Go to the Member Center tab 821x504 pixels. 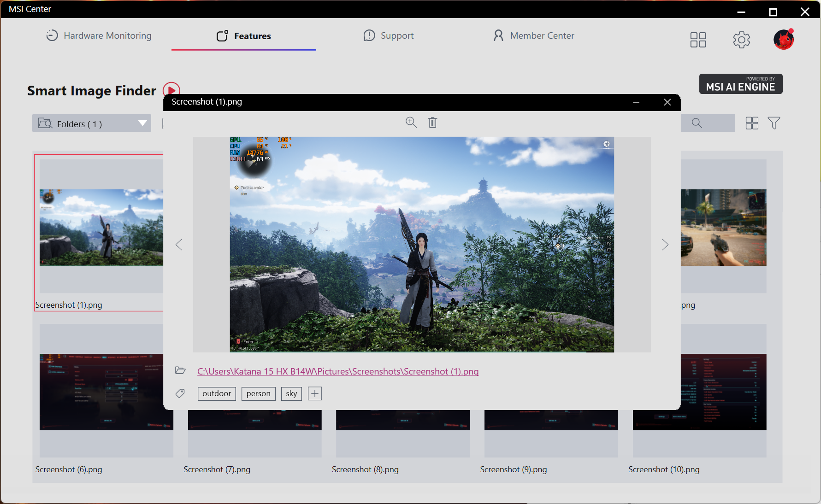pos(533,36)
